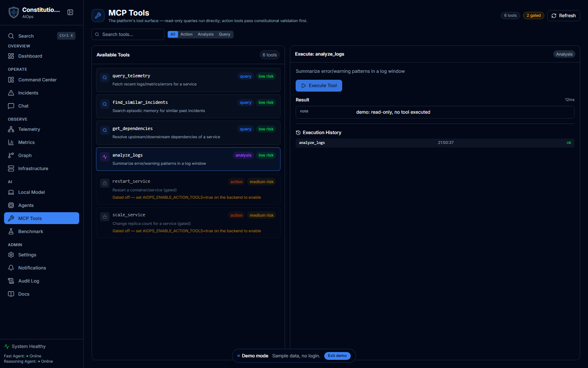Click the Constitution AIOps shield logo
The width and height of the screenshot is (588, 368).
13,12
